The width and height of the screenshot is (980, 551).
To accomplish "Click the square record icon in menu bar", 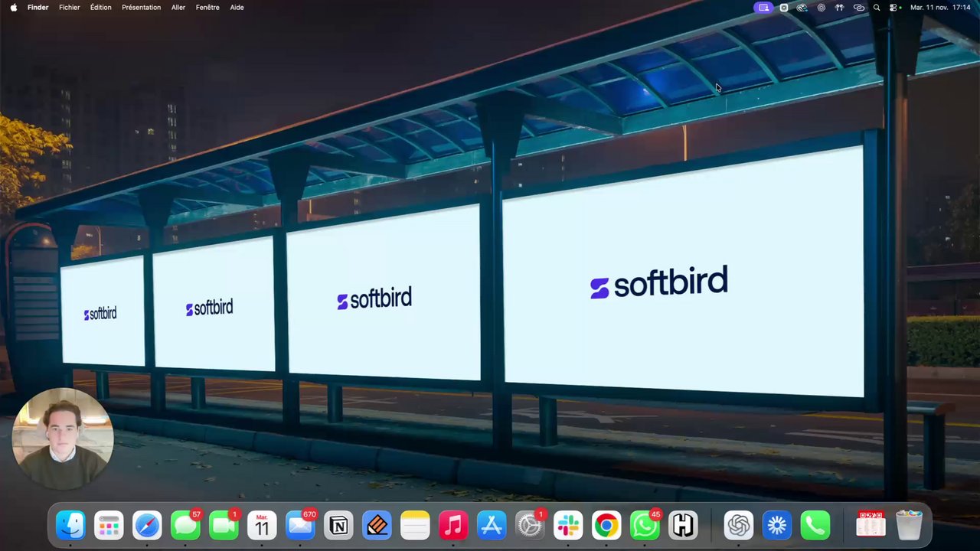I will coord(784,7).
